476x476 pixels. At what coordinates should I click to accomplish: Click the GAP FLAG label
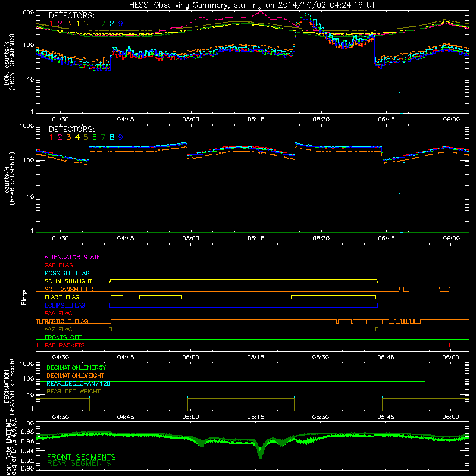[x=58, y=265]
